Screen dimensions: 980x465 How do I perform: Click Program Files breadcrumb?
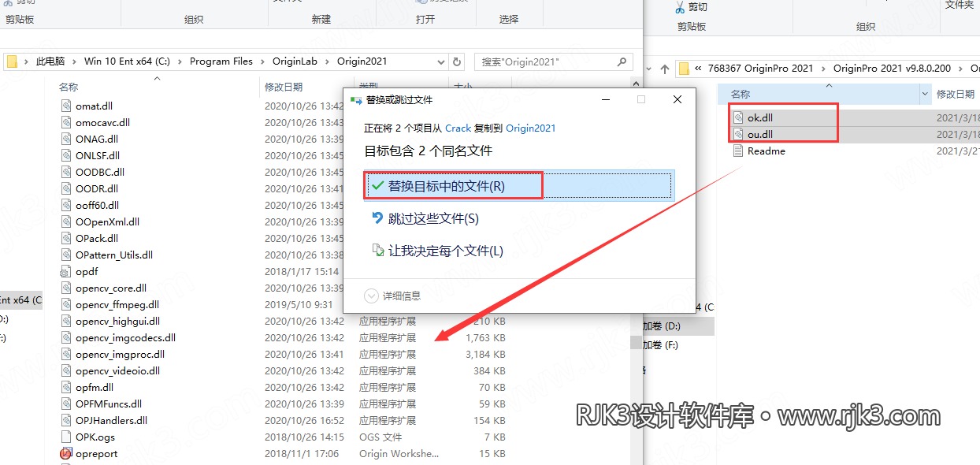[x=221, y=61]
